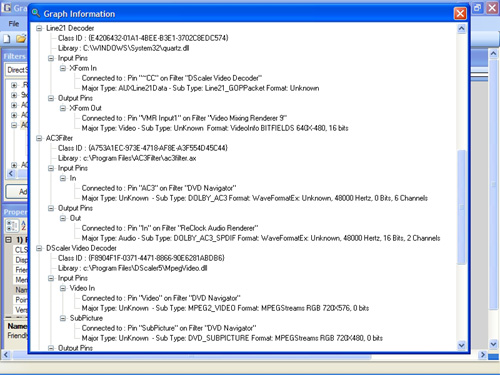Click the open folder toolbar icon
Image resolution: width=500 pixels, height=375 pixels.
click(21, 39)
